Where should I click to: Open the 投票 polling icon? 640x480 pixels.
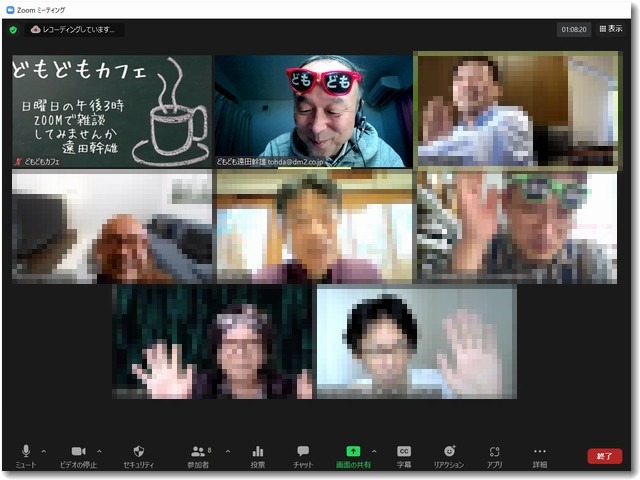pos(258,456)
